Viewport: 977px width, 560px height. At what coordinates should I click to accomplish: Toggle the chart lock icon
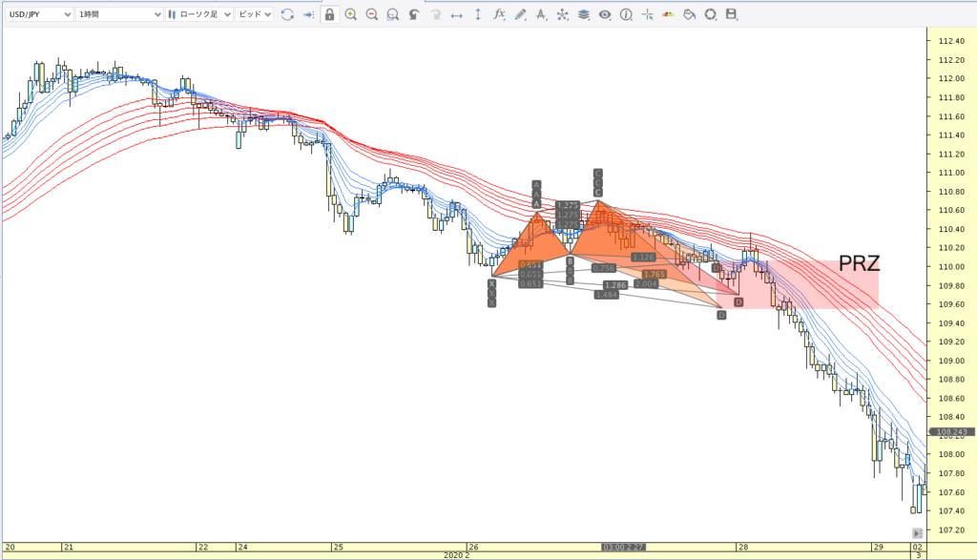[329, 14]
